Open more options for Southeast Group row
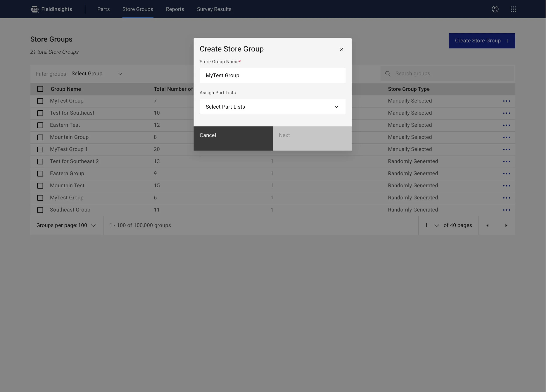This screenshot has height=392, width=546. tap(506, 210)
